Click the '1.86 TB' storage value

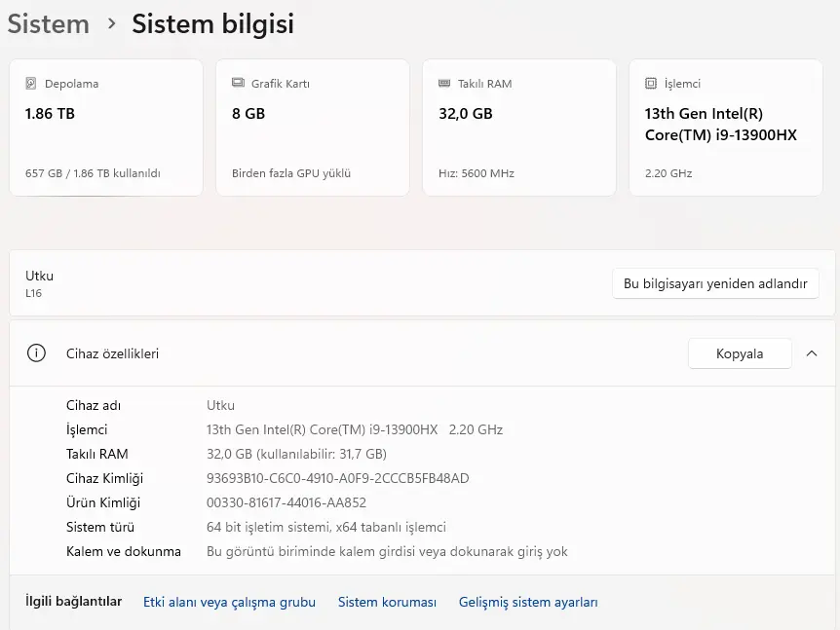coord(50,114)
